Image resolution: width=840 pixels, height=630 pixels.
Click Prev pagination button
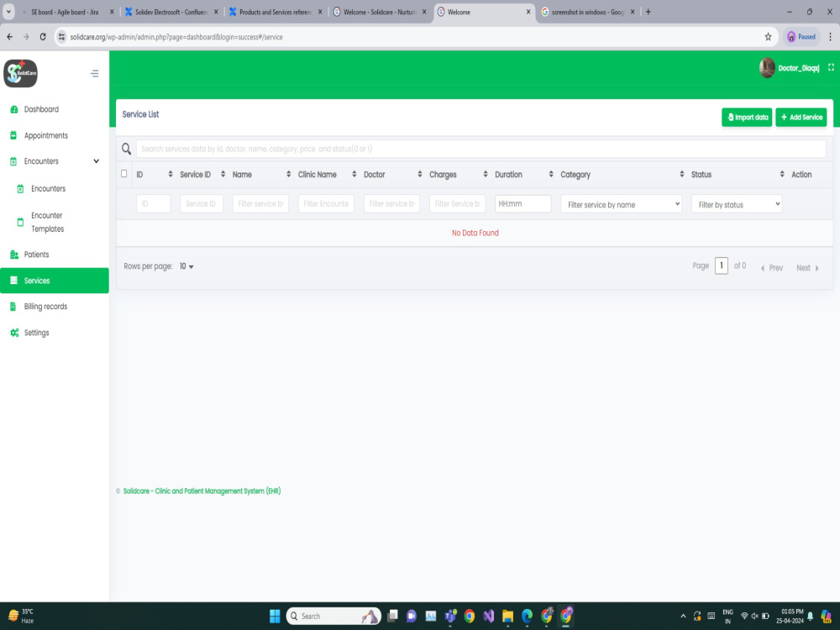point(771,268)
